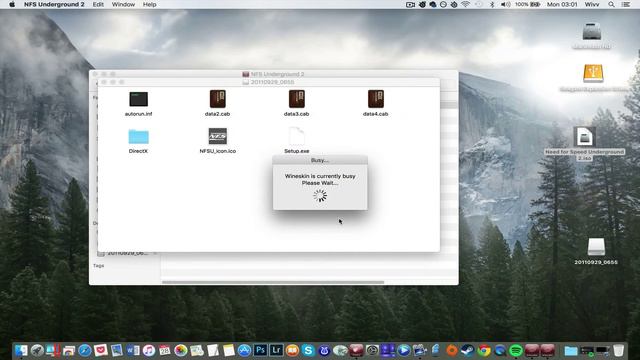Select the Setup.exe file icon
The height and width of the screenshot is (360, 640).
click(x=297, y=136)
